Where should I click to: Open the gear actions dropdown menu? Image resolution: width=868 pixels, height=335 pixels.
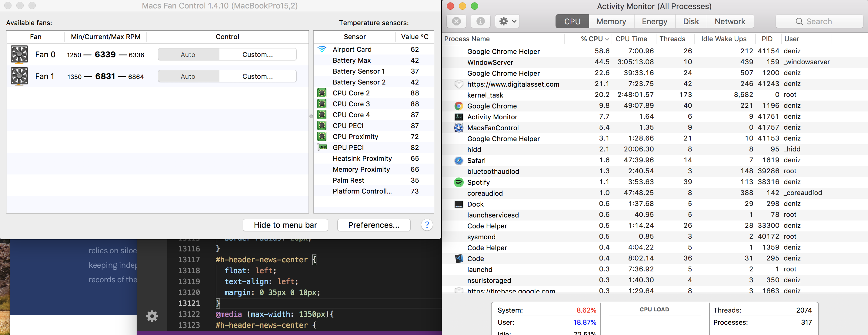[x=507, y=22]
